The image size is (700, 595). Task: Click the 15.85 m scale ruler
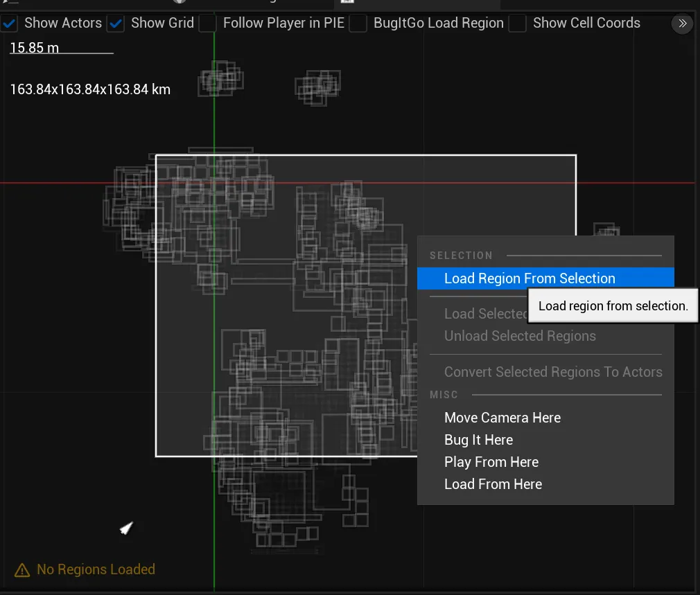[34, 48]
